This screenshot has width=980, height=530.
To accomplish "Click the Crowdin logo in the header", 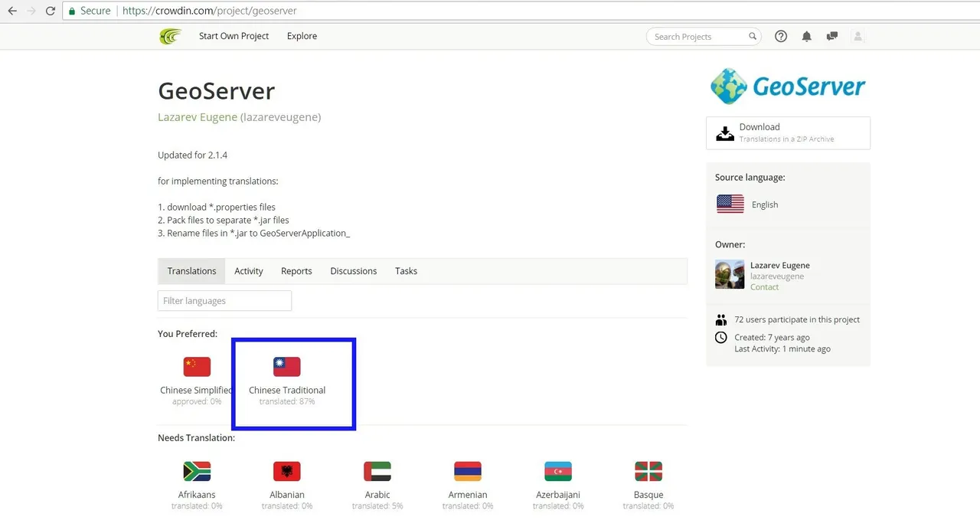I will (x=170, y=36).
